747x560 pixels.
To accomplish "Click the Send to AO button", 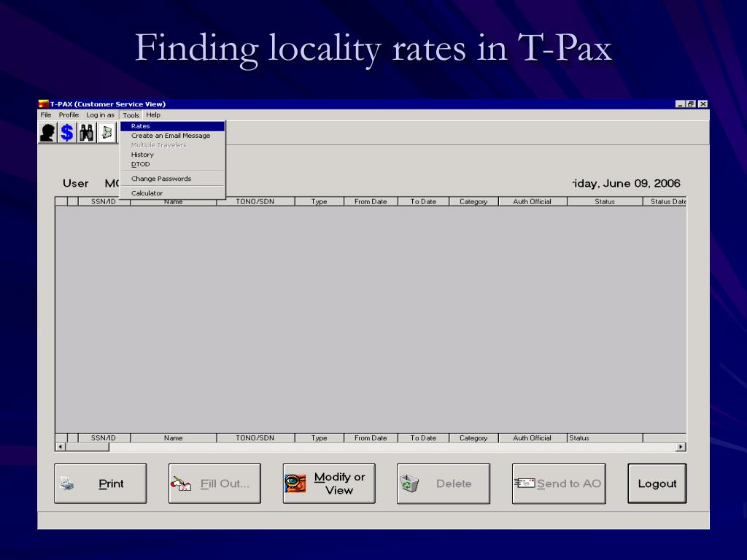I will pos(559,483).
